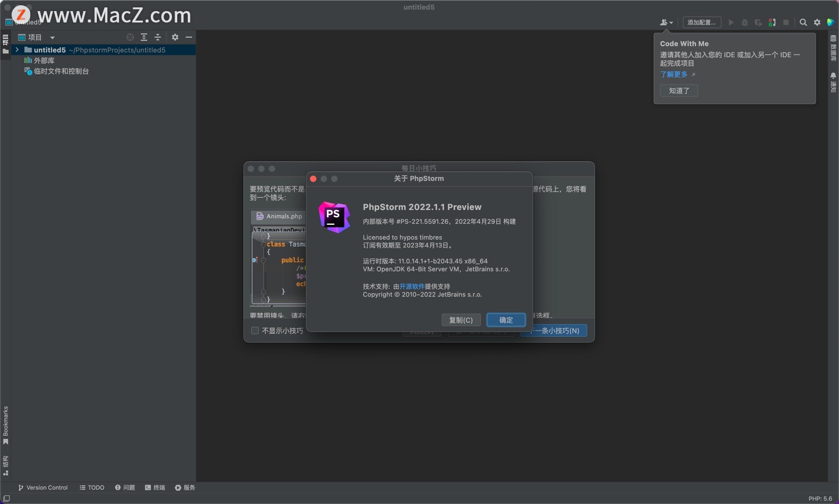Image resolution: width=839 pixels, height=504 pixels.
Task: Check the 不显示小技巧 checkbox in tips dialog
Action: [255, 331]
